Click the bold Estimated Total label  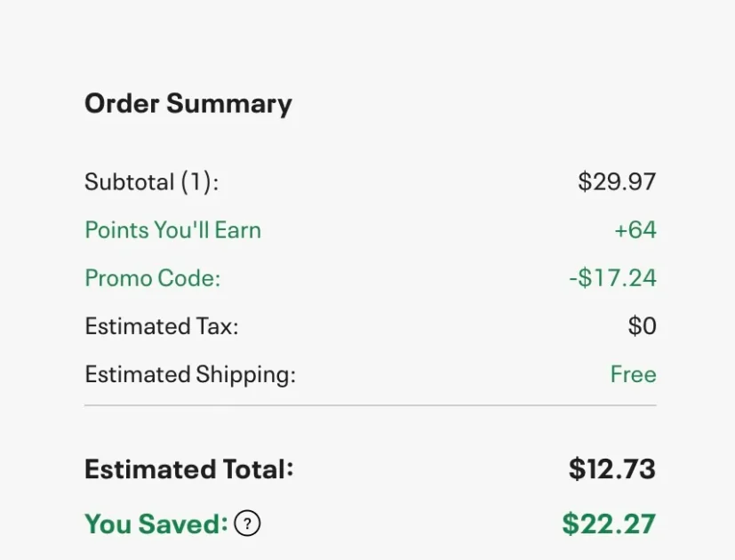coord(188,469)
